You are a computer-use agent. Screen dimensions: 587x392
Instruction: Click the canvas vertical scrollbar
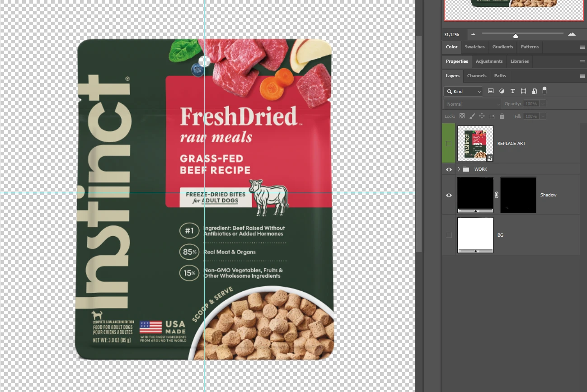coord(419,145)
